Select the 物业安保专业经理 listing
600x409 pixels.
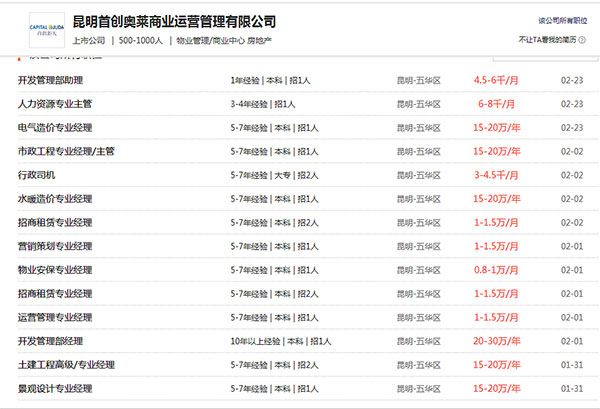click(x=55, y=270)
